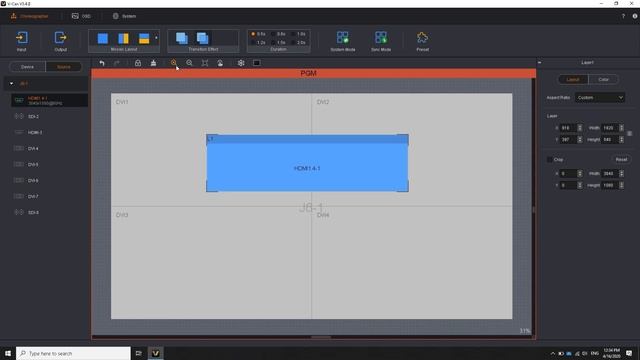Enable the Crop checkbox
The height and width of the screenshot is (360, 640).
[550, 160]
